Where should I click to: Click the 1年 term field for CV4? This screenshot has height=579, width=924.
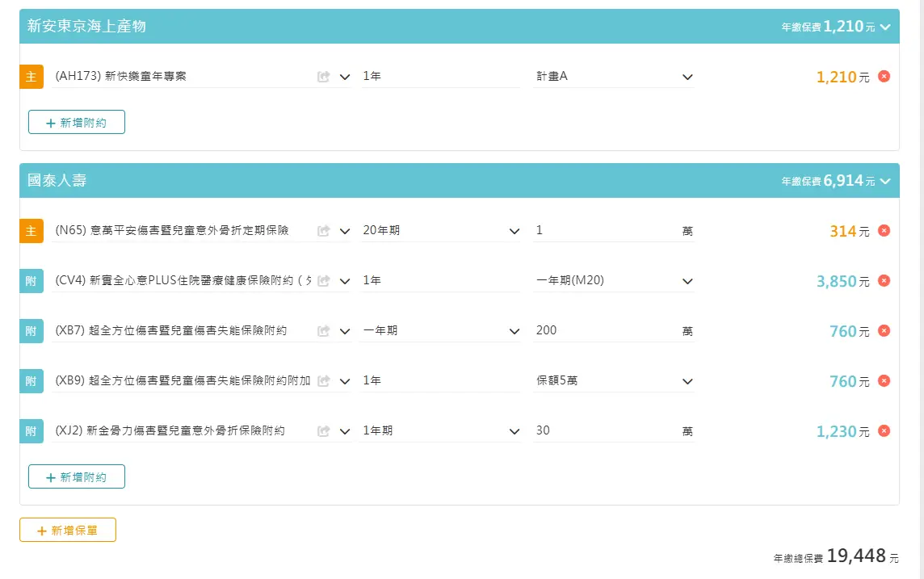[x=440, y=281]
